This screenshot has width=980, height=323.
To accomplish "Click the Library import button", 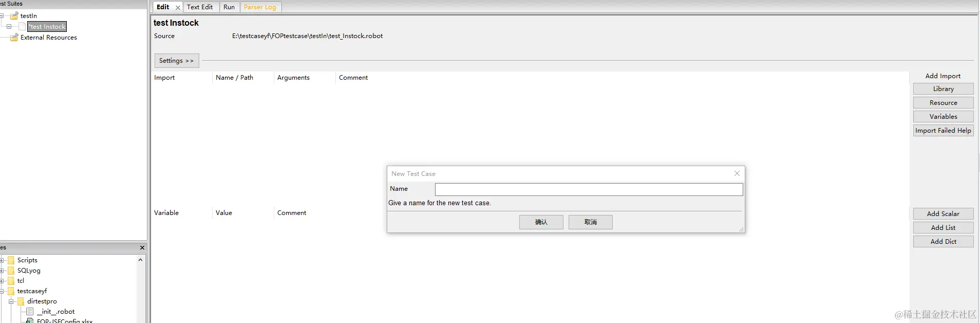I will 943,89.
